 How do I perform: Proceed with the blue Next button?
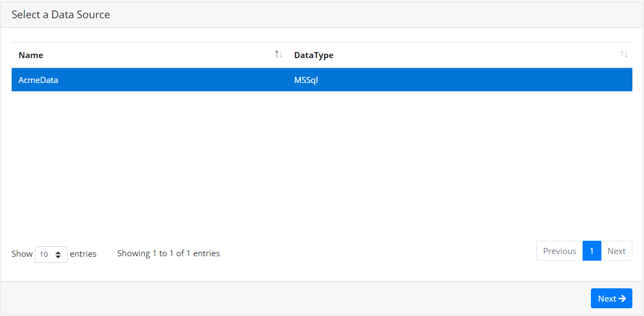[x=611, y=298]
